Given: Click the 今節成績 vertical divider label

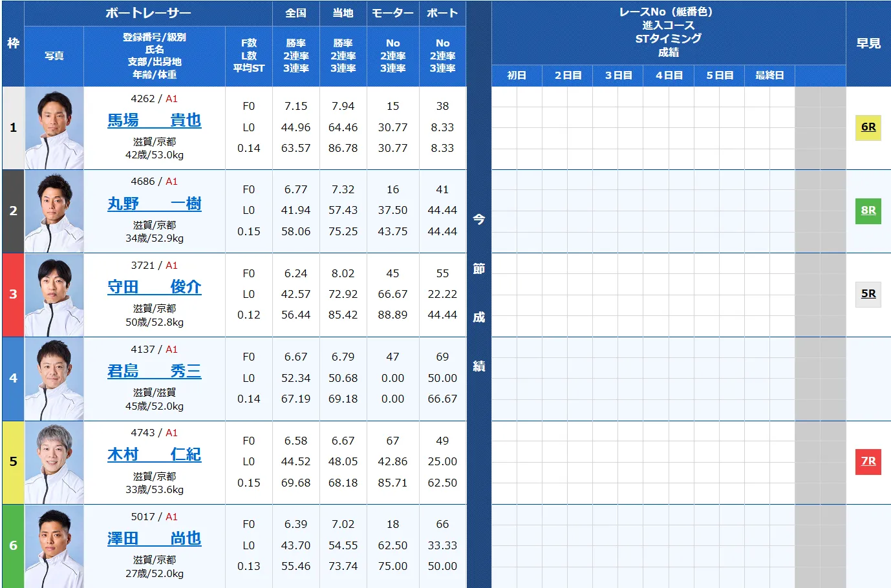Looking at the screenshot, I should tap(478, 294).
